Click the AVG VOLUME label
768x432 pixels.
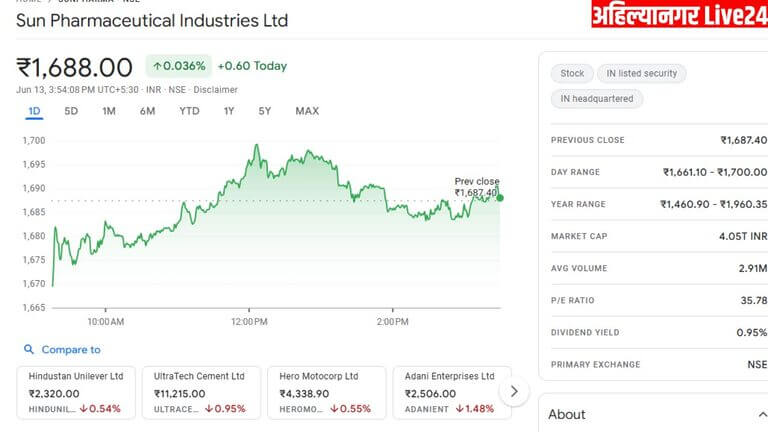(x=579, y=268)
